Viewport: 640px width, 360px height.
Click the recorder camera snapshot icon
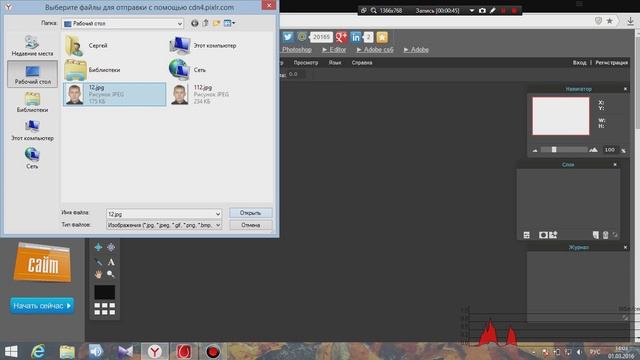coord(482,11)
